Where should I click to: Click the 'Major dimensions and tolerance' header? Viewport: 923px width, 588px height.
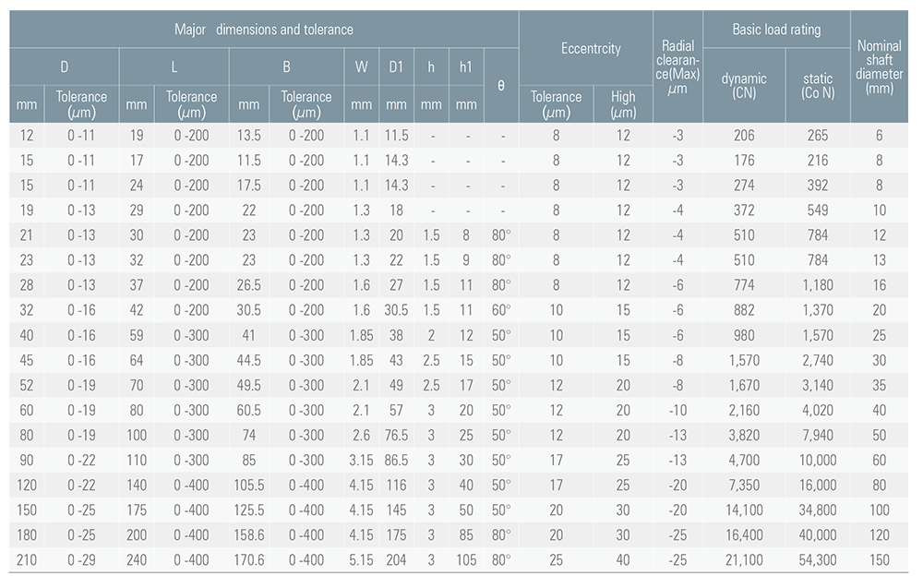tap(264, 30)
